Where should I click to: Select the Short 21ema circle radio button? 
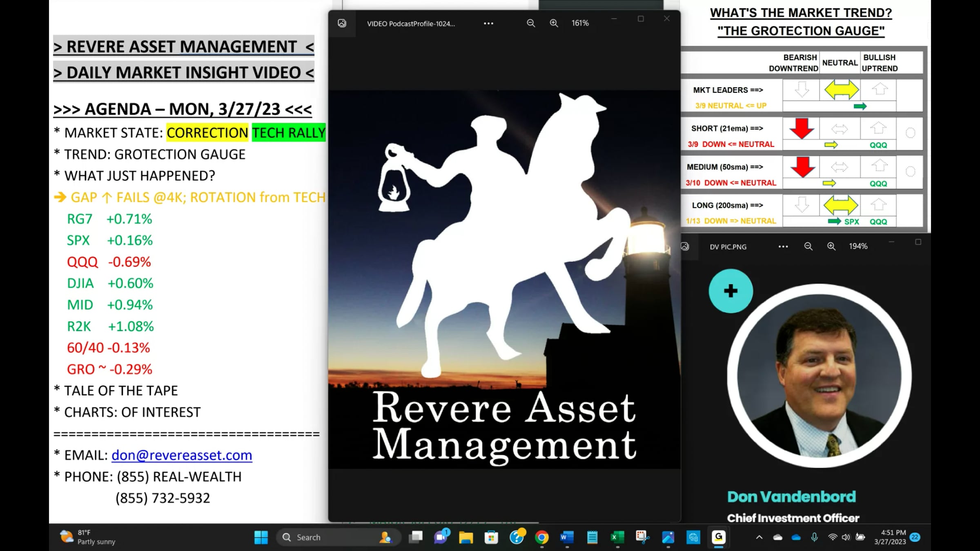[910, 133]
